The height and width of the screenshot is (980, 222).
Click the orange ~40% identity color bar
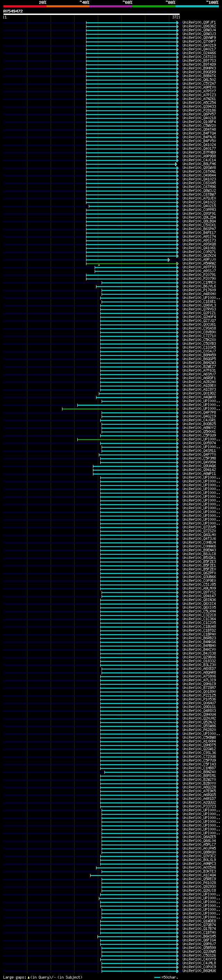68,6
